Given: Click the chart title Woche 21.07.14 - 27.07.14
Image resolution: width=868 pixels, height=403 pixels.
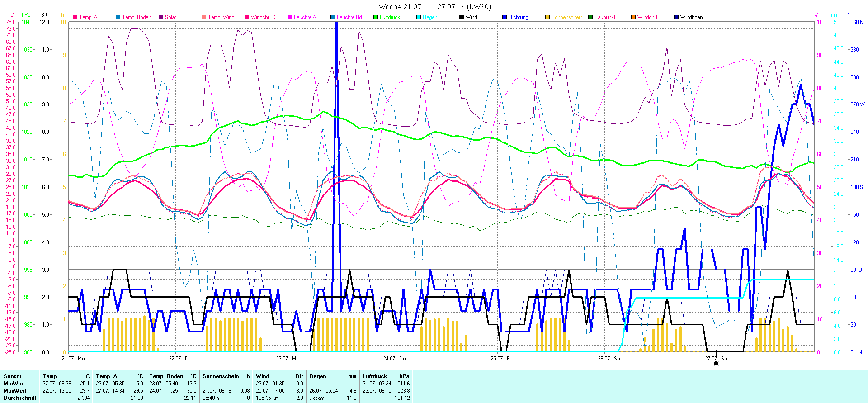Looking at the screenshot, I should coord(434,7).
